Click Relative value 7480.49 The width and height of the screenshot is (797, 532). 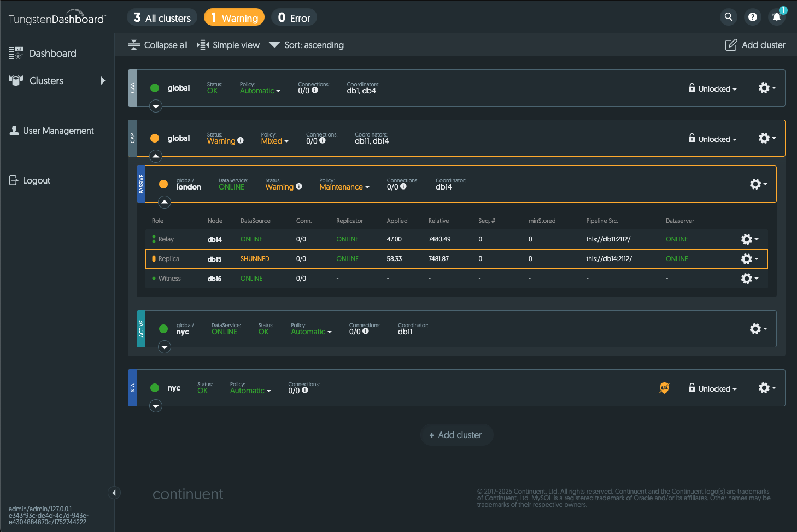click(x=439, y=239)
